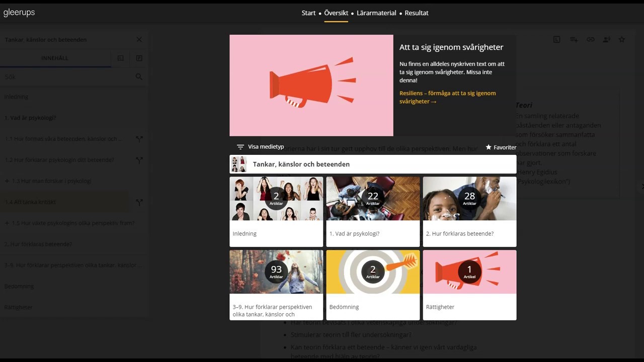Click the 28 Artiklar badge

coord(469,199)
